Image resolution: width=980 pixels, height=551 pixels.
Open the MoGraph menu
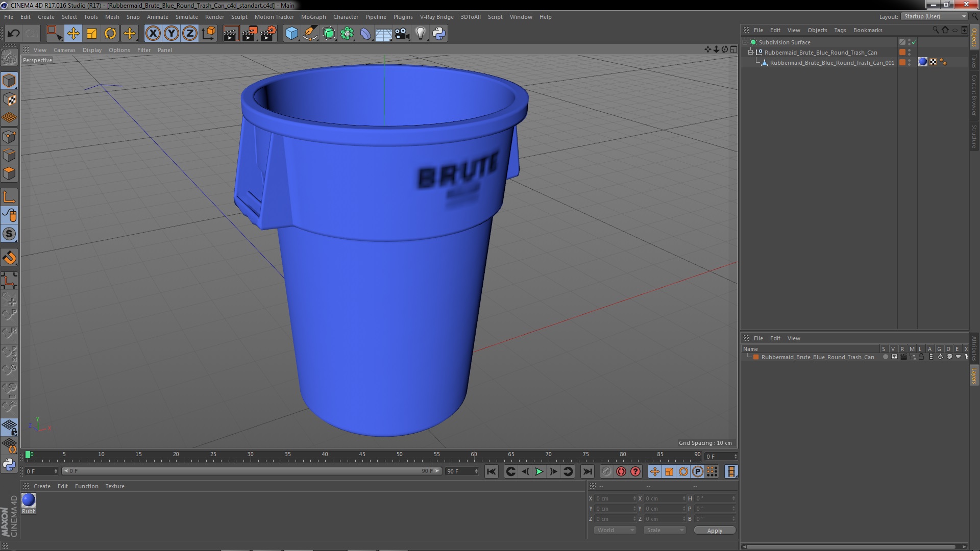pyautogui.click(x=313, y=17)
